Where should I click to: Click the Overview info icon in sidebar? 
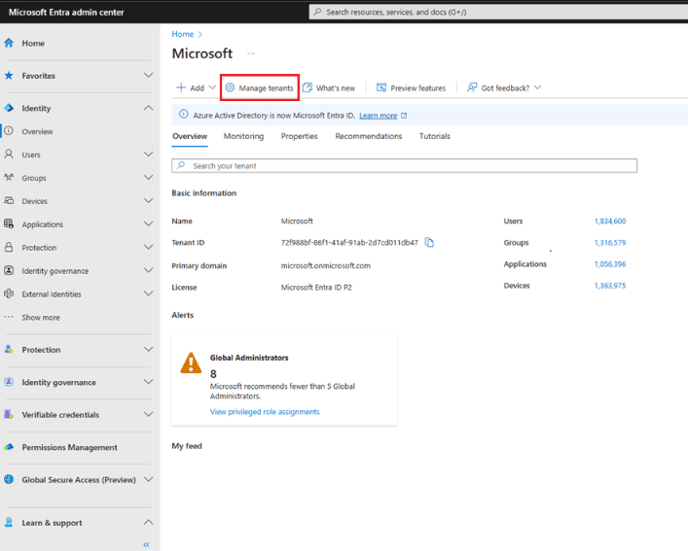pos(9,131)
